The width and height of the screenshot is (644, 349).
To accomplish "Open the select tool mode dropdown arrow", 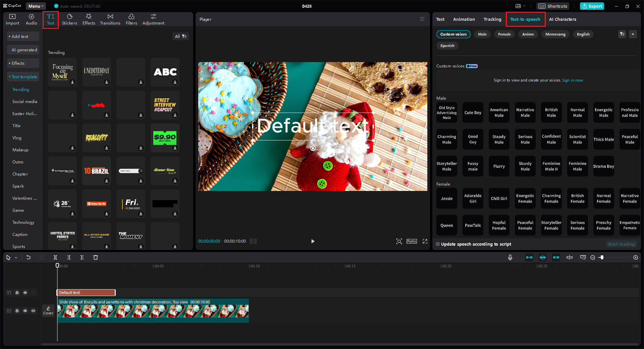I will click(16, 258).
